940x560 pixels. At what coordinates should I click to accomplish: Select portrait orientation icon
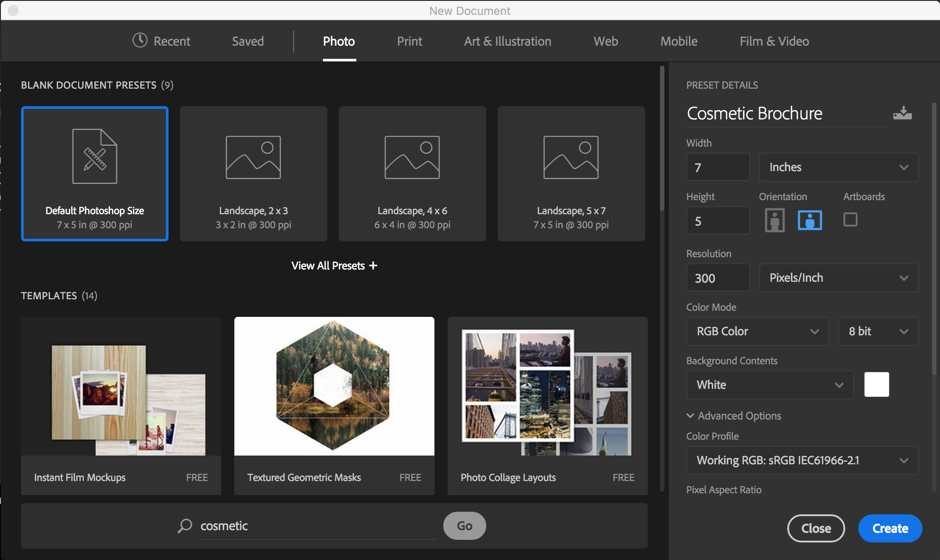(775, 220)
